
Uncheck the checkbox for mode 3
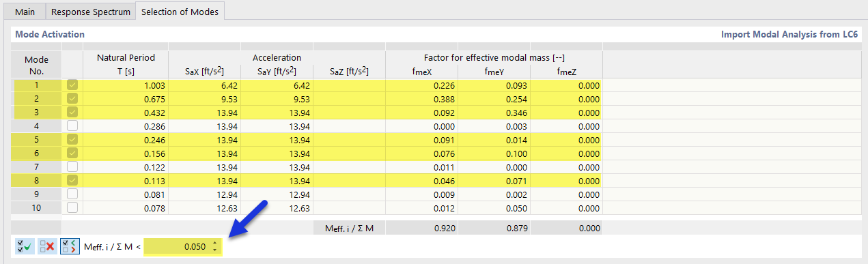click(x=72, y=112)
